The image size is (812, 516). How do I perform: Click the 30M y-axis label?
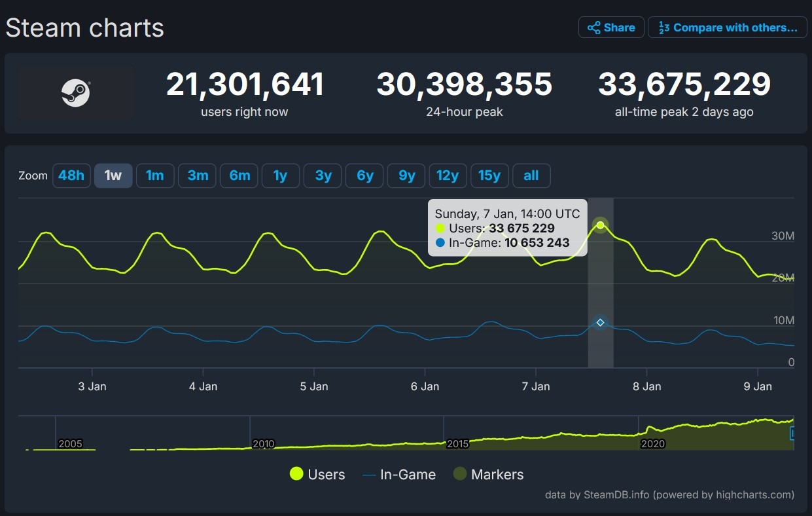pyautogui.click(x=783, y=236)
